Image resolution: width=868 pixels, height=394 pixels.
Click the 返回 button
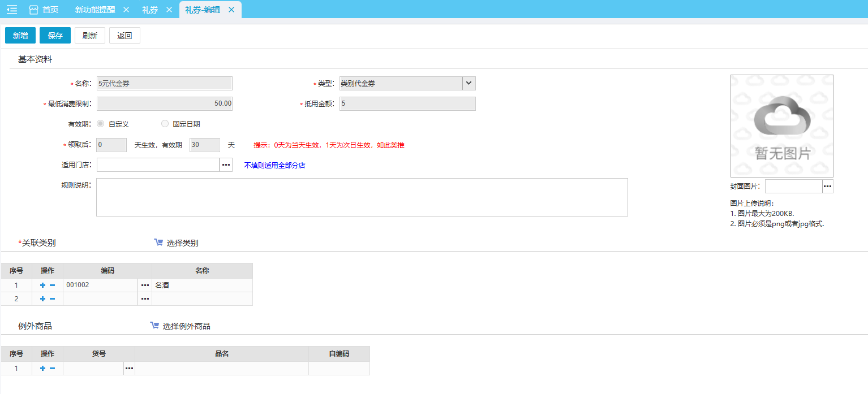point(124,36)
